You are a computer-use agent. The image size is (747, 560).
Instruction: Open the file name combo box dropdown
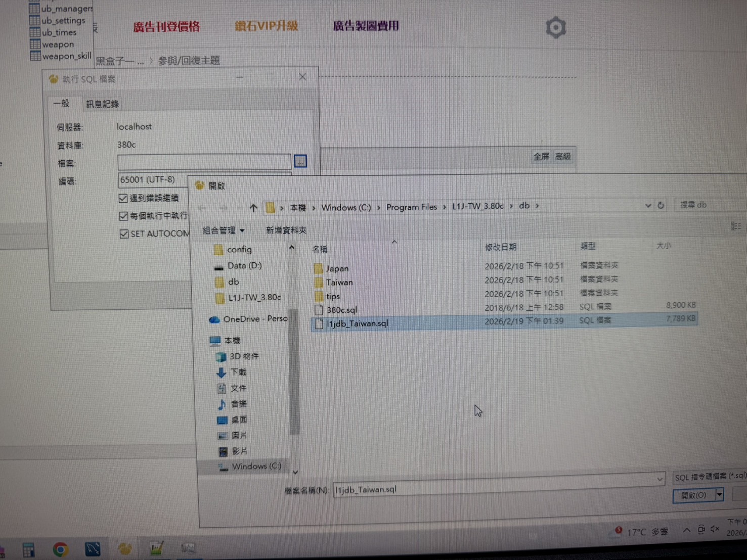[660, 479]
